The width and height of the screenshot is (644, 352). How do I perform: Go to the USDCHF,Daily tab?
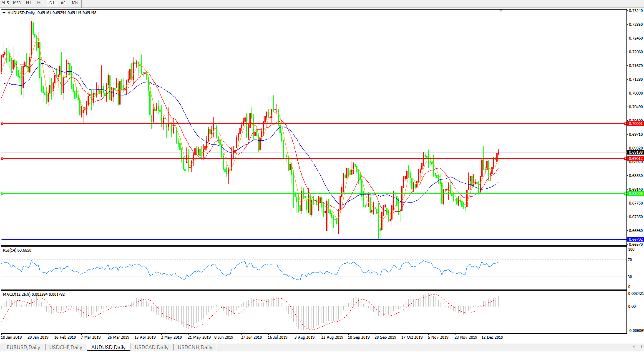pyautogui.click(x=65, y=347)
